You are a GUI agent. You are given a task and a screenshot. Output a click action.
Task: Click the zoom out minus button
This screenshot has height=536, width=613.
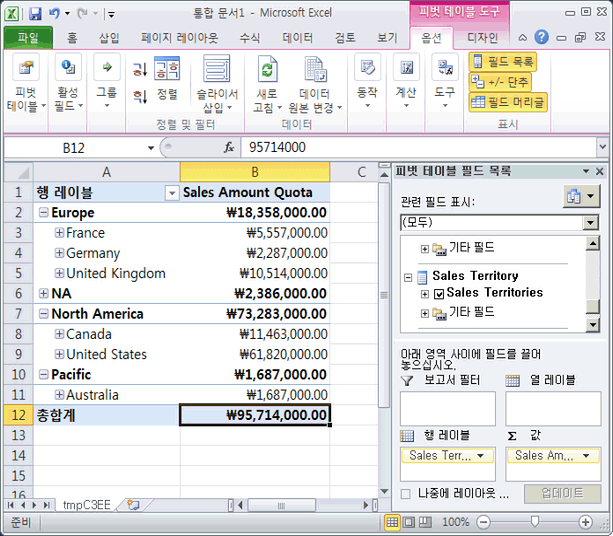coord(484,522)
